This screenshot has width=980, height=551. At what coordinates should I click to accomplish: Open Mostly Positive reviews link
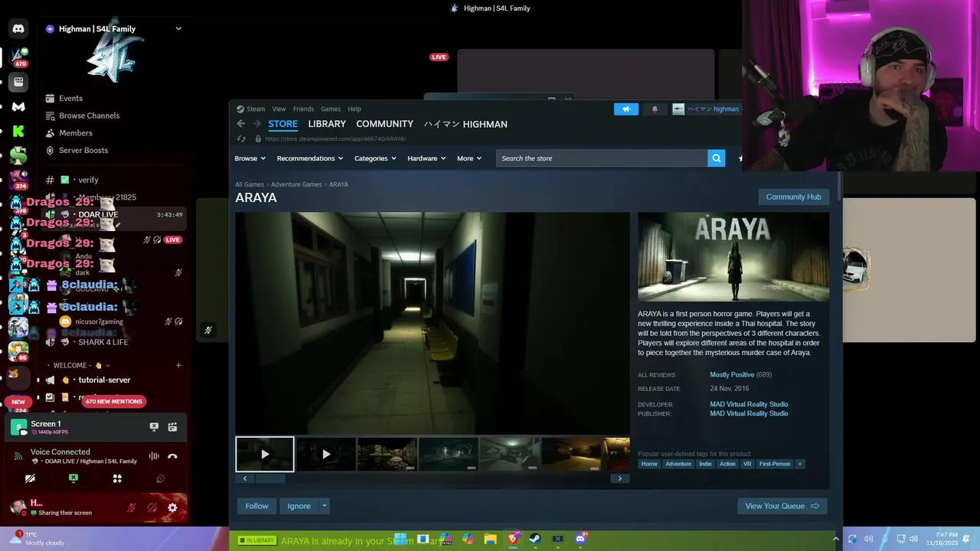(732, 375)
